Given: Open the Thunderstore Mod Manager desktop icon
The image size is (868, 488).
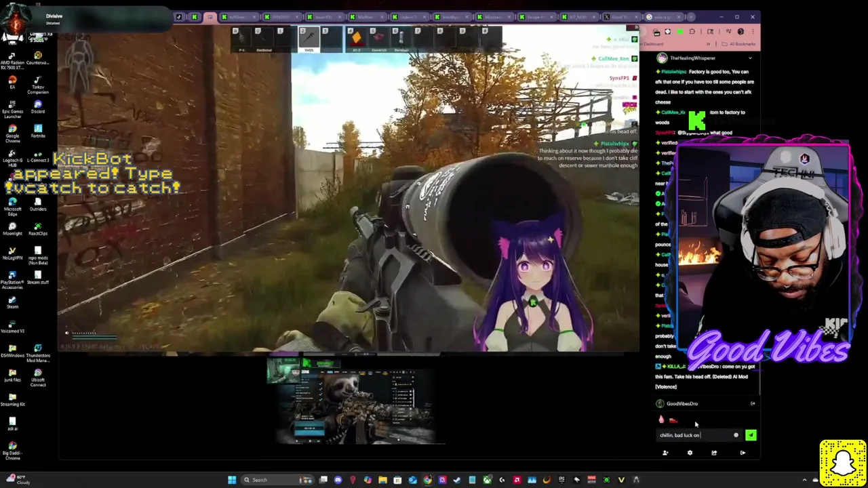Looking at the screenshot, I should pyautogui.click(x=37, y=354).
